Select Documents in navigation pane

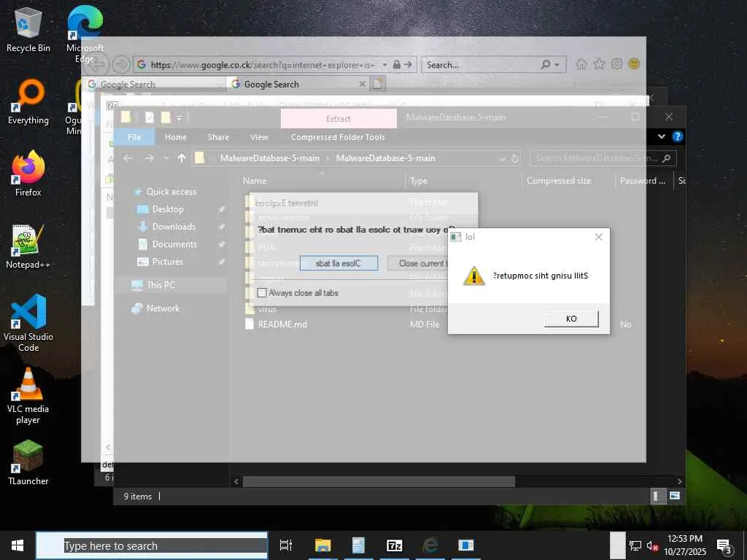pyautogui.click(x=174, y=244)
